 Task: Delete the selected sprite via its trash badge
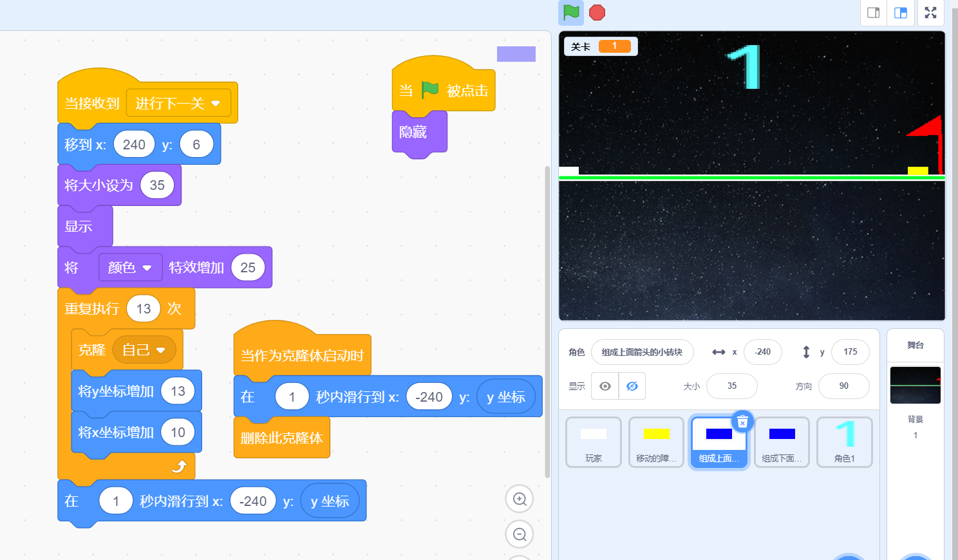click(x=743, y=422)
